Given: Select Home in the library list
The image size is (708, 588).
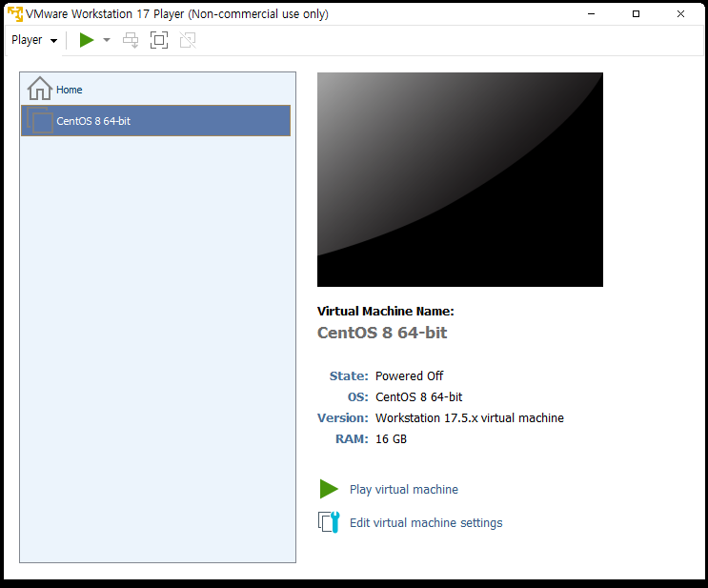Looking at the screenshot, I should click(155, 90).
